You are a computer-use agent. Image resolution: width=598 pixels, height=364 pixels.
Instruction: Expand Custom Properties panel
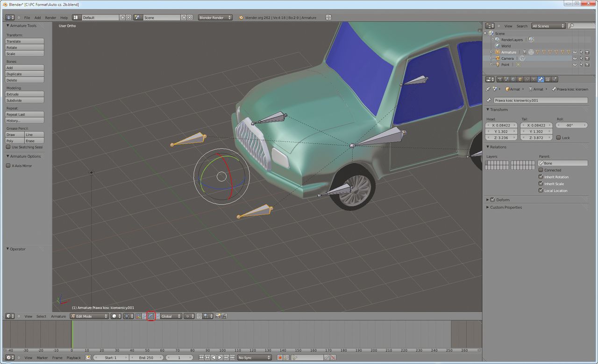pyautogui.click(x=488, y=207)
